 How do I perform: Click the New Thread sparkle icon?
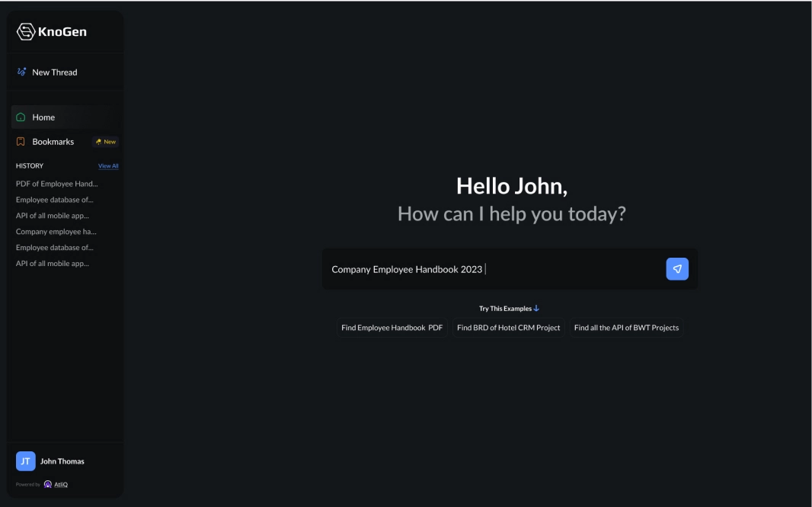click(x=21, y=72)
